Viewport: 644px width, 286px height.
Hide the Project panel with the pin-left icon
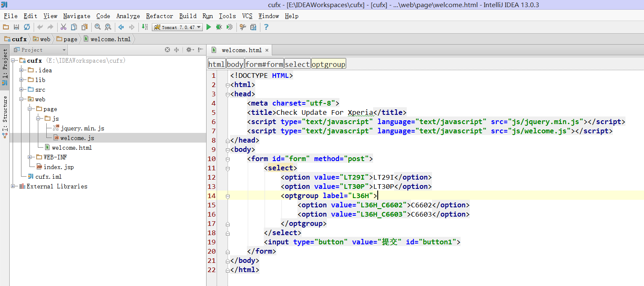201,50
